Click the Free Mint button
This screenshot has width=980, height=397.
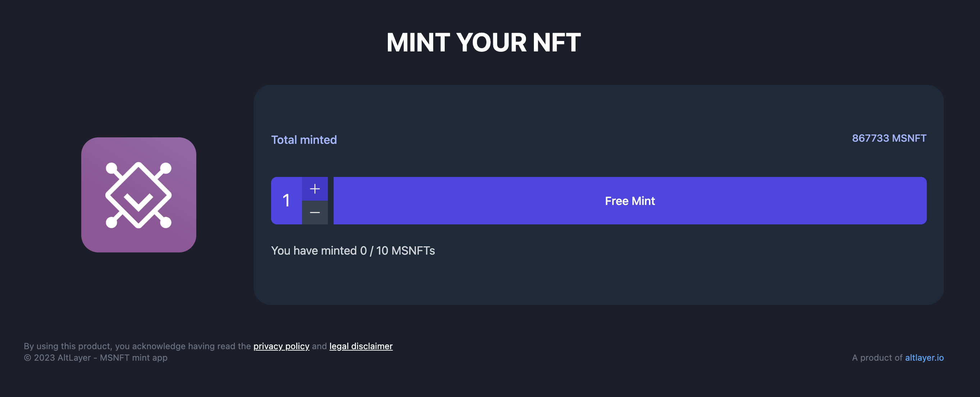629,201
